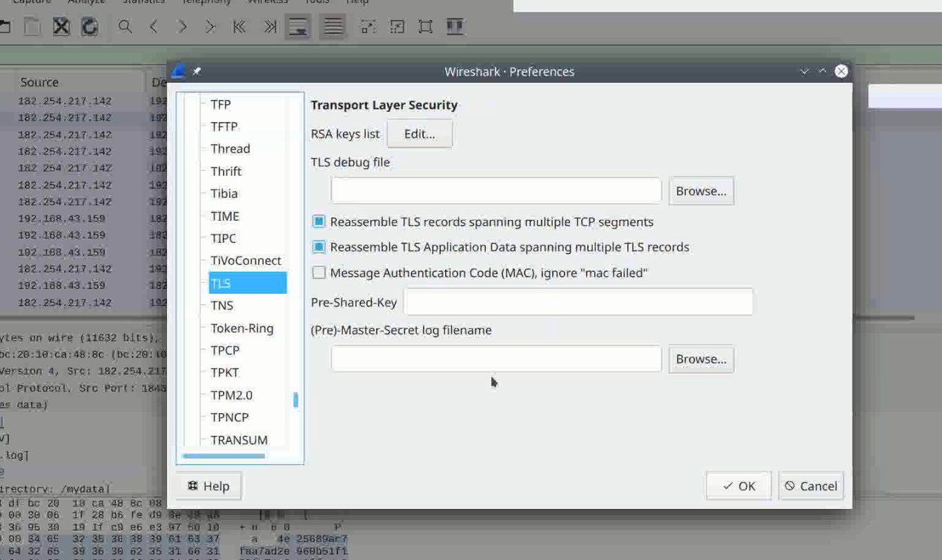
Task: Select TPCP protocol entry
Action: click(225, 350)
